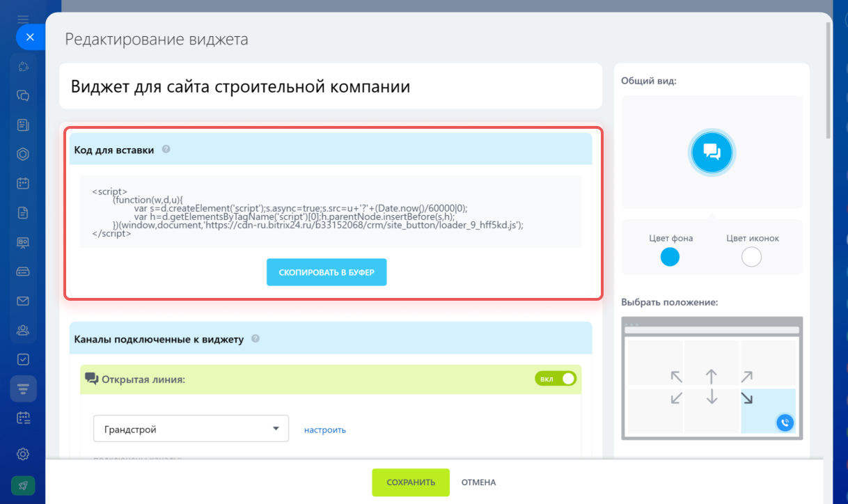
Task: Open the presentation board icon in the sidebar
Action: click(x=23, y=242)
